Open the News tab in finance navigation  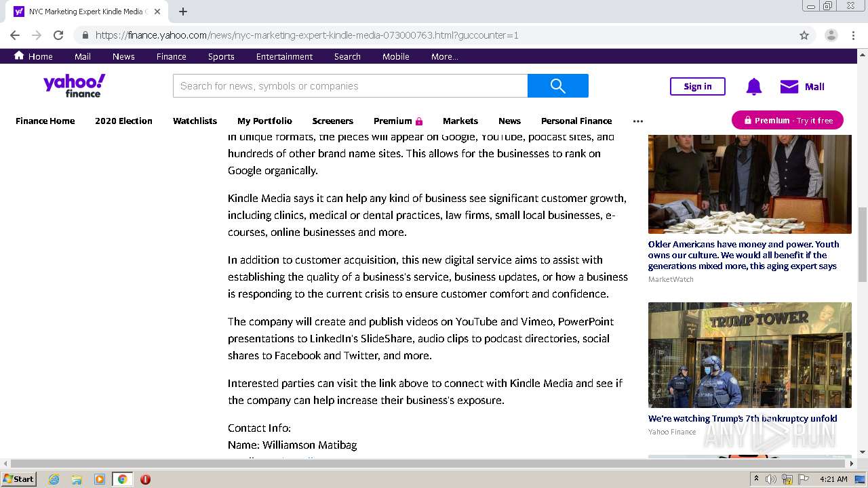509,121
